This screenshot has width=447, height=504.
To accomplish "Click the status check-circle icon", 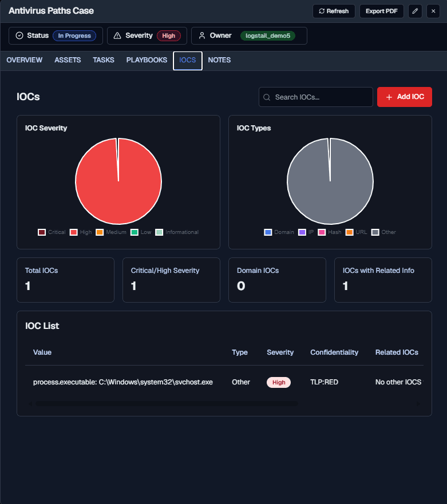I will (19, 35).
